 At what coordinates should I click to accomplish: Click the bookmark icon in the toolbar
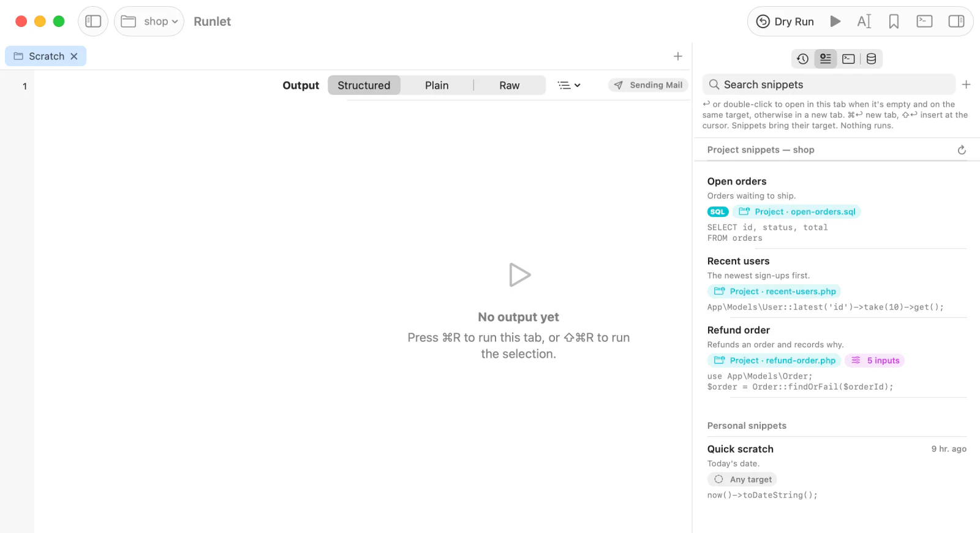pos(894,21)
